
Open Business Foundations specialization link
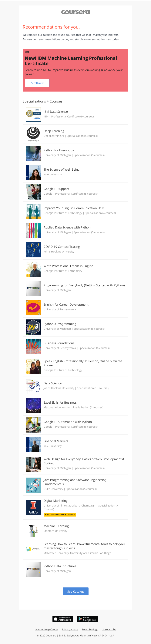[59, 343]
